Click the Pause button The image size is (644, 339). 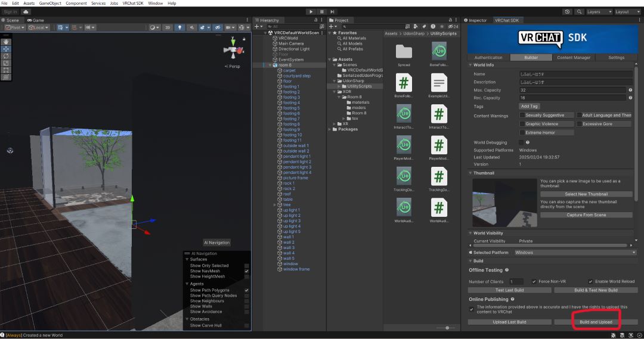pos(321,12)
